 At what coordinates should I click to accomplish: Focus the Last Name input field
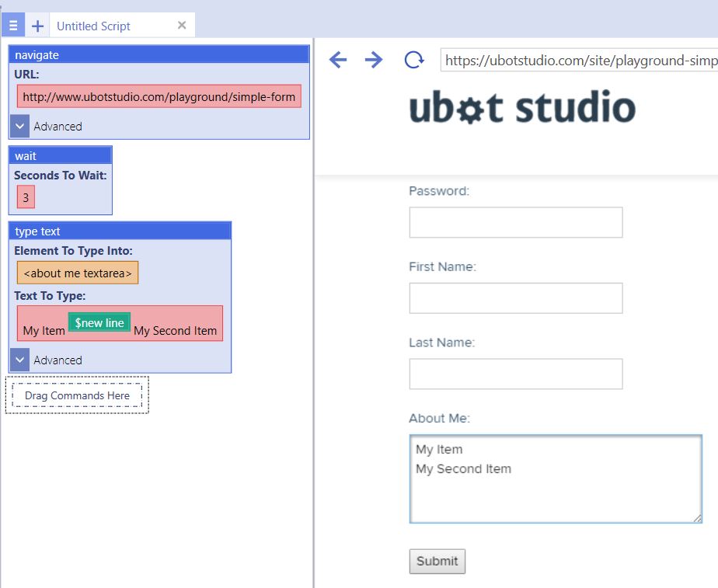[516, 374]
